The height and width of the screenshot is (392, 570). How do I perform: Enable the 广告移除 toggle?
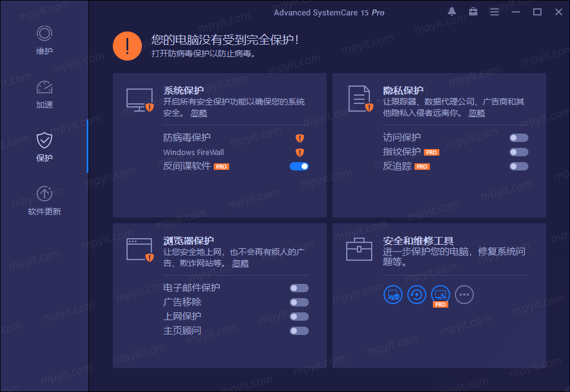299,302
